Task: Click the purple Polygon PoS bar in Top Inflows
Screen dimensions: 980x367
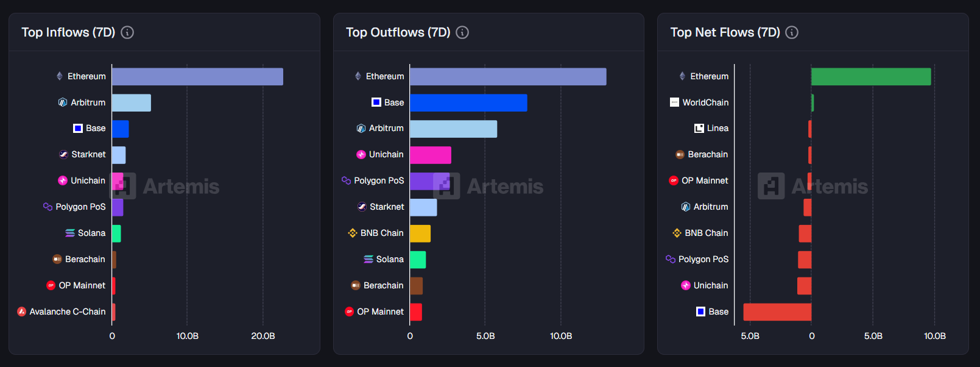Action: [118, 207]
